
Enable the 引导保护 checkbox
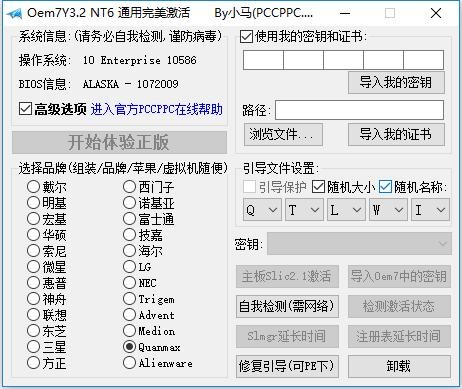(x=249, y=187)
